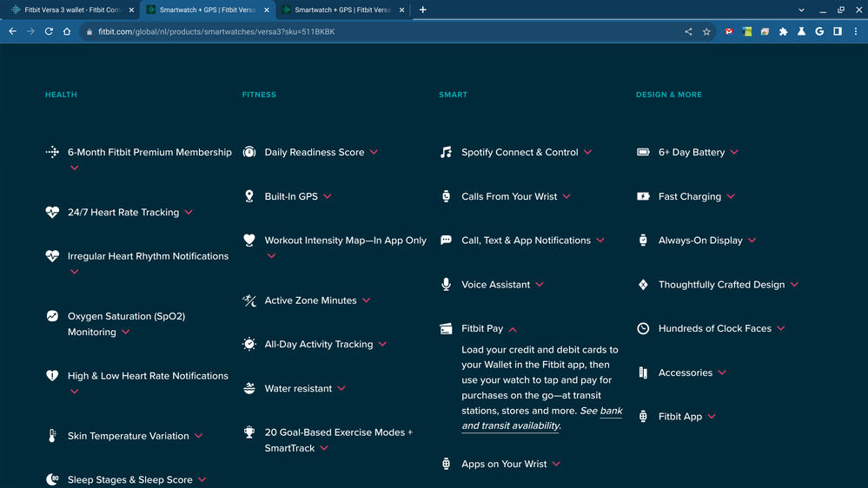
Task: Click the Goal-Based Exercise Modes trophy icon
Action: [249, 432]
